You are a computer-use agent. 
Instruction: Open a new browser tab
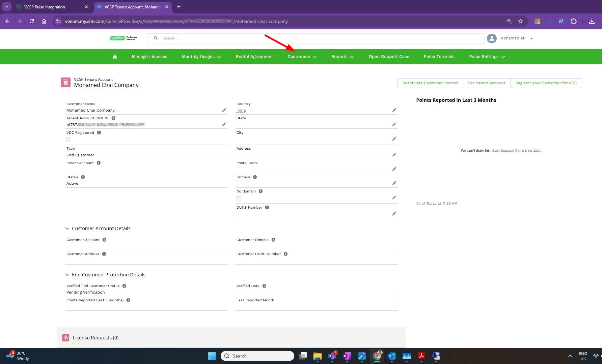[179, 7]
